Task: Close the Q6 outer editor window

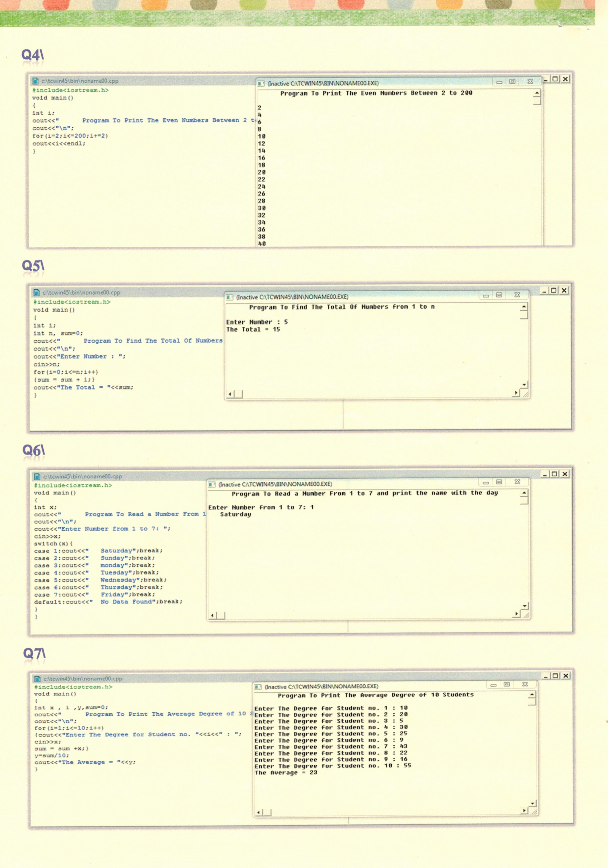Action: pos(565,474)
